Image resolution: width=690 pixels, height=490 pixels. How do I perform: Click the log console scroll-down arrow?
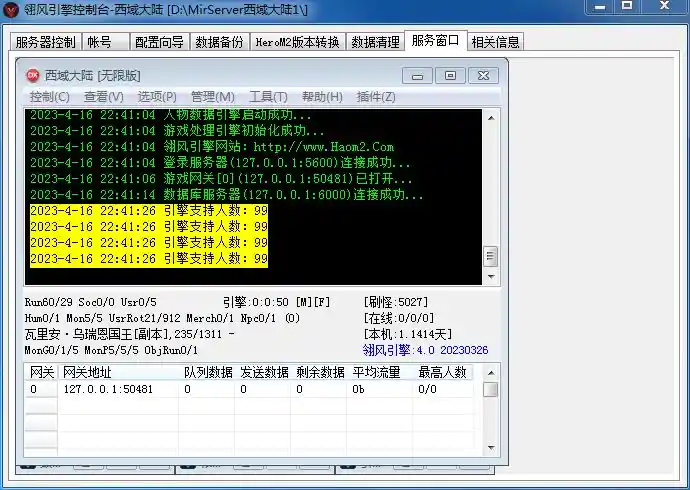pos(491,277)
